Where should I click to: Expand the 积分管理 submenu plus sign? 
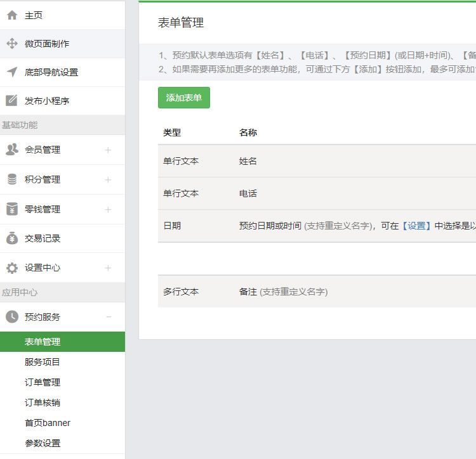[x=108, y=180]
